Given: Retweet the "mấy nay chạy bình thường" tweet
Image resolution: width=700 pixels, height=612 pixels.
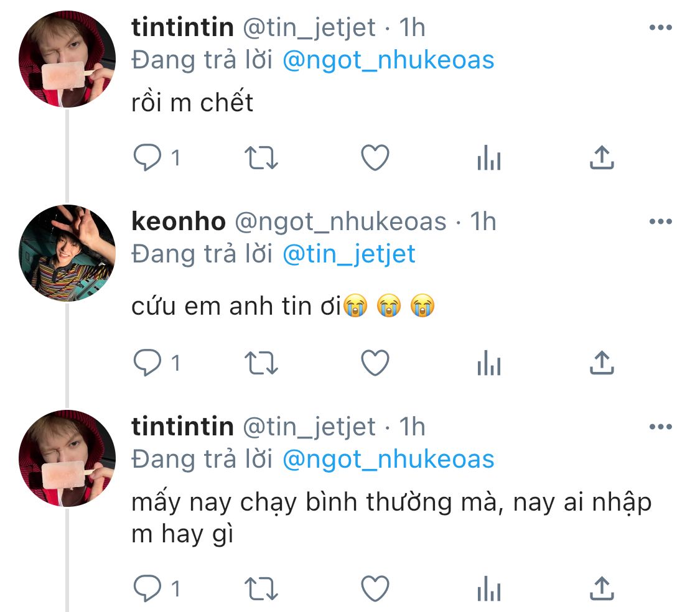Looking at the screenshot, I should pos(261,588).
